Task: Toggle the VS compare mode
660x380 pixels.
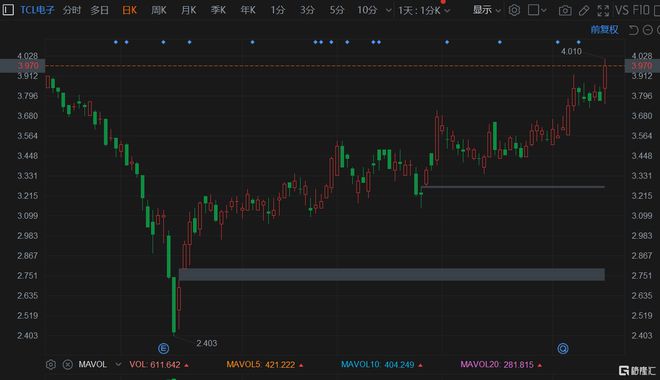Action: (x=622, y=10)
